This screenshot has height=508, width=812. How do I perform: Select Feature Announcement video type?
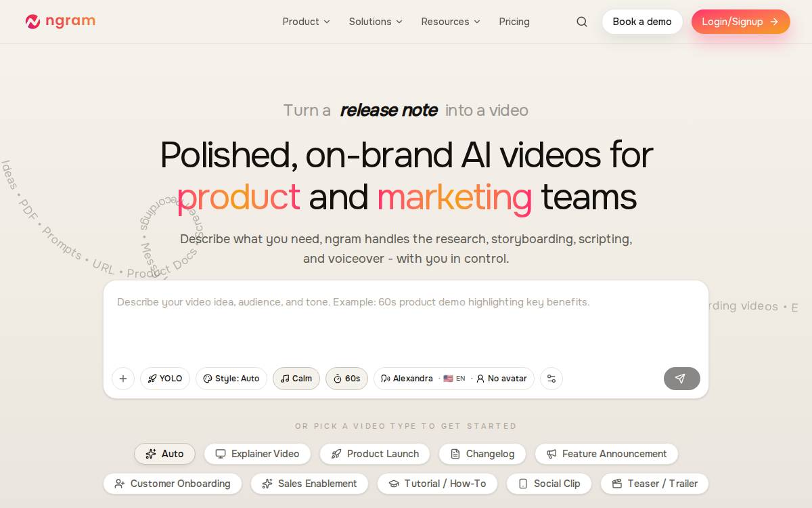[606, 454]
